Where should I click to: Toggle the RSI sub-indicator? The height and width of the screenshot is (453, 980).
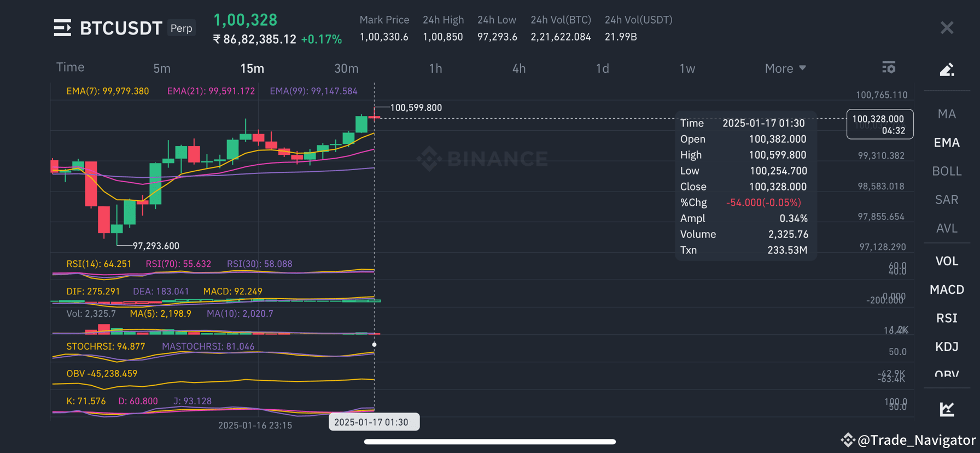[x=947, y=318]
